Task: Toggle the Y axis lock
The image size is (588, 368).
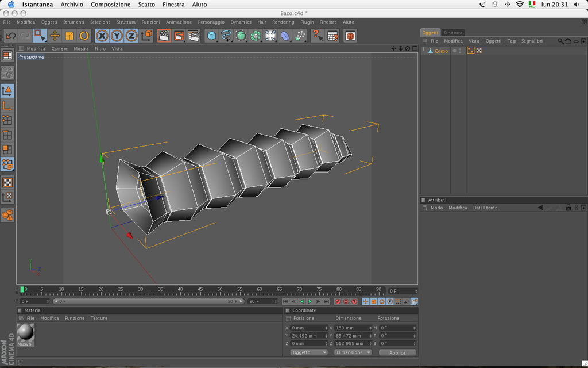Action: [x=117, y=36]
